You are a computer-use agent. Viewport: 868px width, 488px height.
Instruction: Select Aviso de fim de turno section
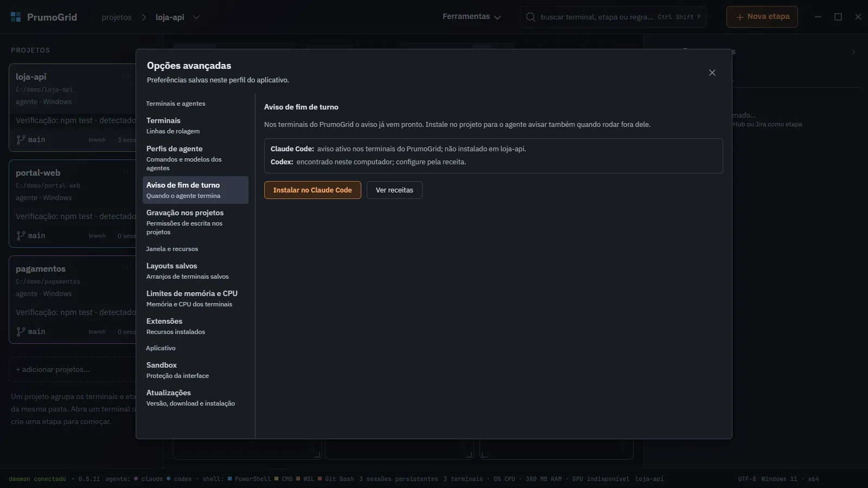point(195,190)
